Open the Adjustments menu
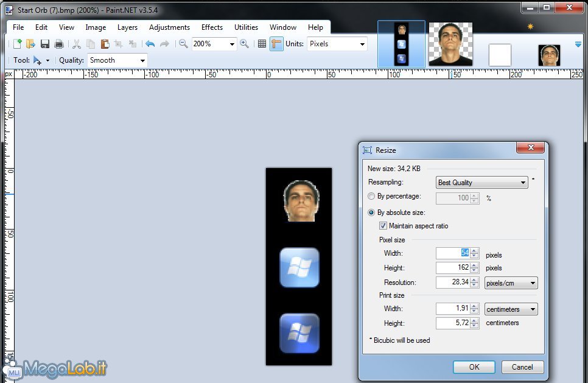Image resolution: width=588 pixels, height=383 pixels. click(x=169, y=27)
